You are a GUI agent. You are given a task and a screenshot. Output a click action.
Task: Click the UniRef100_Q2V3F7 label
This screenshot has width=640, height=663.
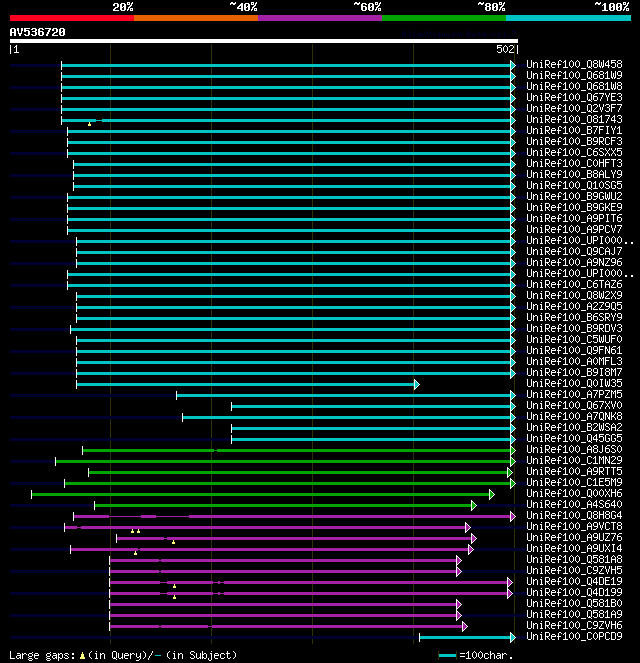tap(574, 108)
